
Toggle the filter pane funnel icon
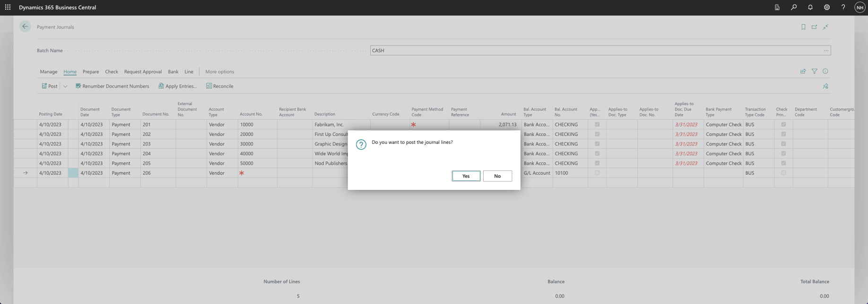814,72
